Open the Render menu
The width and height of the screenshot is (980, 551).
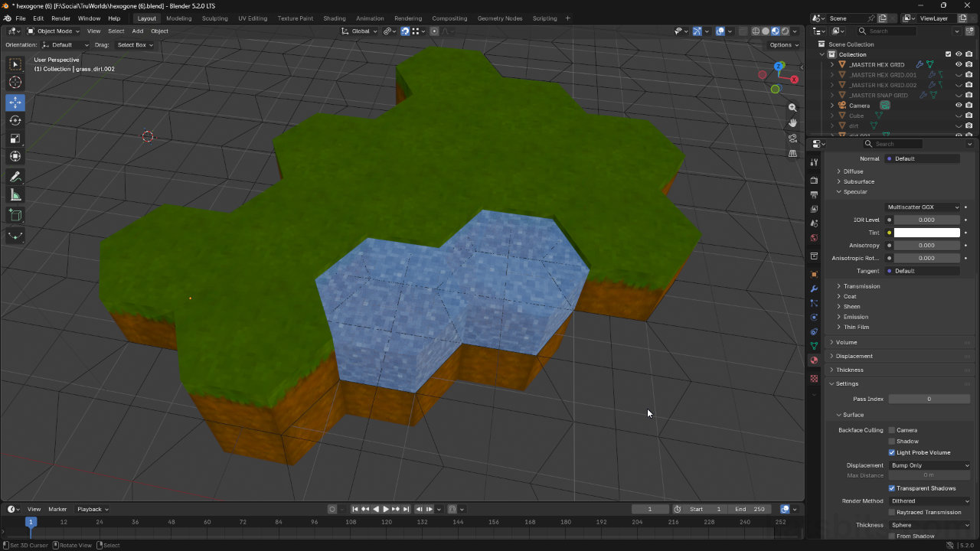(61, 18)
